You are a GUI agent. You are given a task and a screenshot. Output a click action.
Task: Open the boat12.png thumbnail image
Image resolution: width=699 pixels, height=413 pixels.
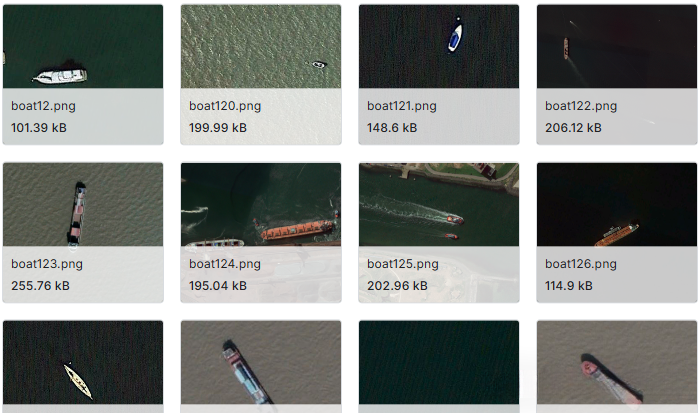click(83, 46)
